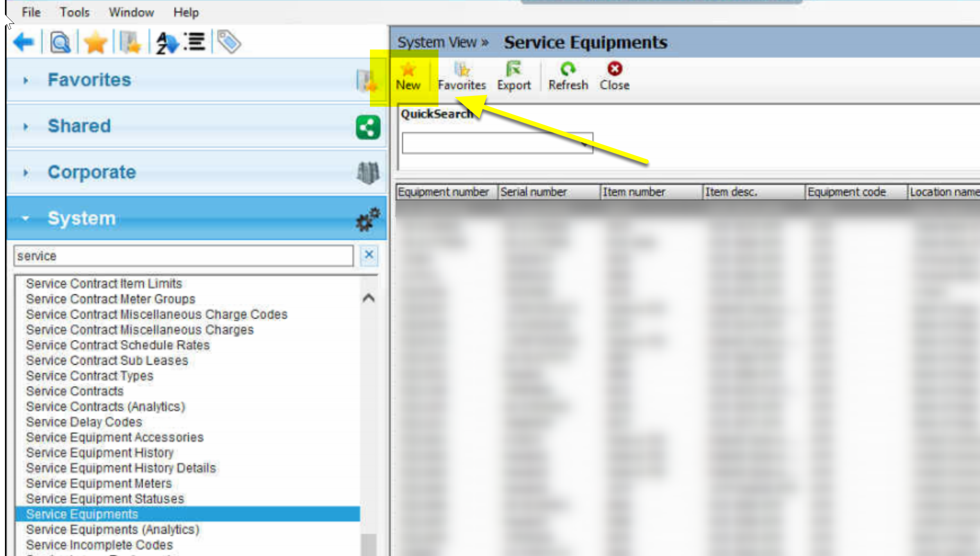Create a New service equipment record
Viewport: 980px width, 556px height.
[x=408, y=77]
